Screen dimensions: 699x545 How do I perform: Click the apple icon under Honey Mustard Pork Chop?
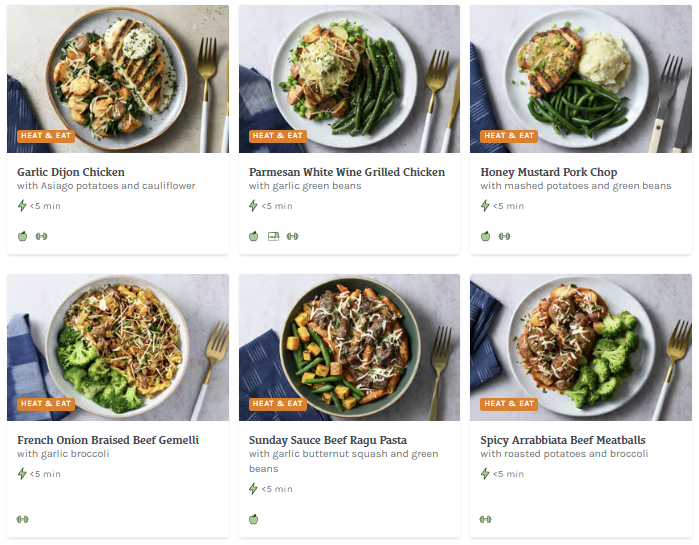485,237
